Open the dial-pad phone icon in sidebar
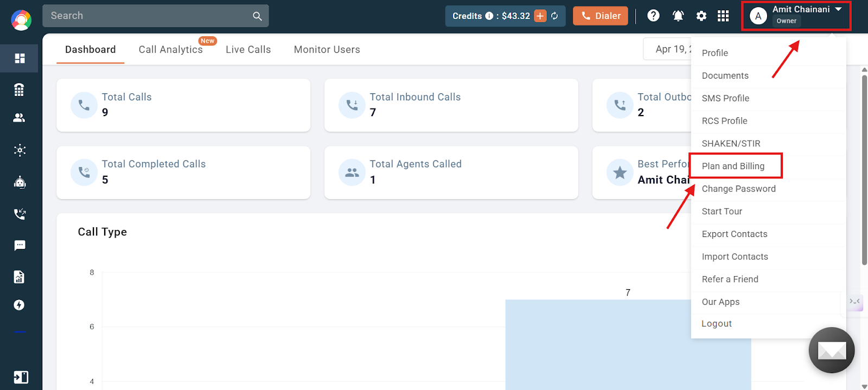The height and width of the screenshot is (390, 868). coord(20,89)
